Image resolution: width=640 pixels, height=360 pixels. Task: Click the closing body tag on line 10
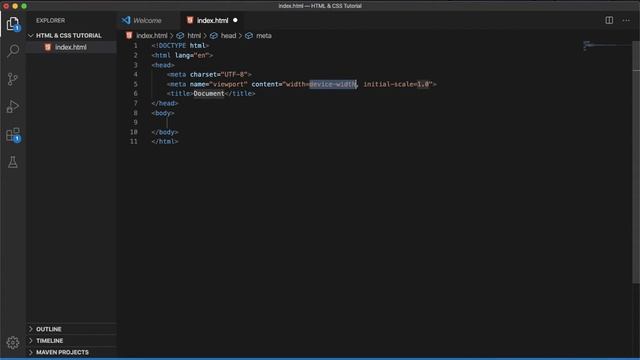[x=165, y=132]
